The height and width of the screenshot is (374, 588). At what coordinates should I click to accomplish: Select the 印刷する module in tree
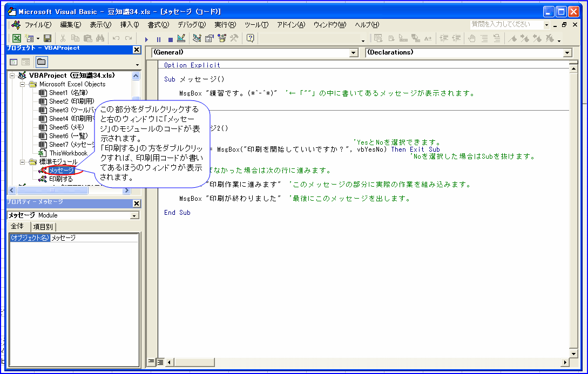tap(60, 179)
